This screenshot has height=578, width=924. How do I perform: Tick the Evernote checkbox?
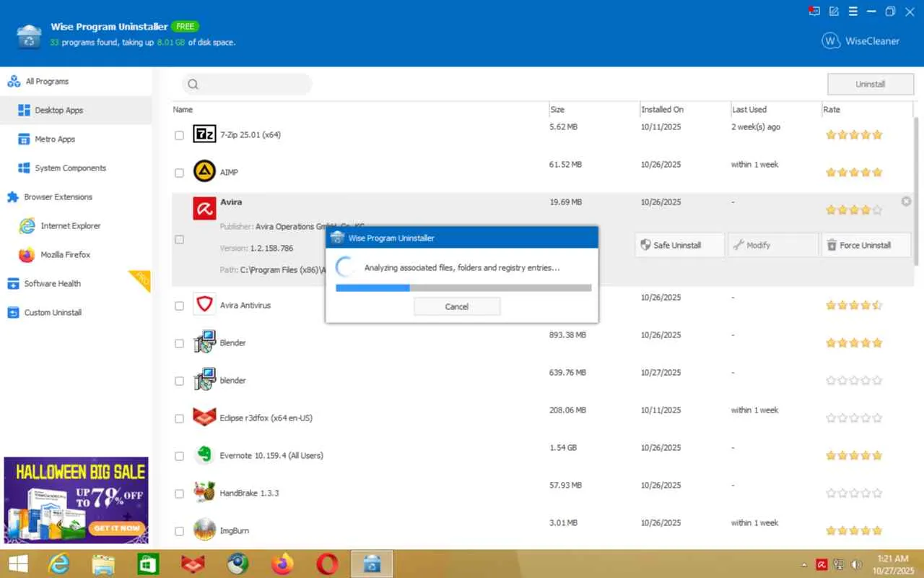point(179,456)
